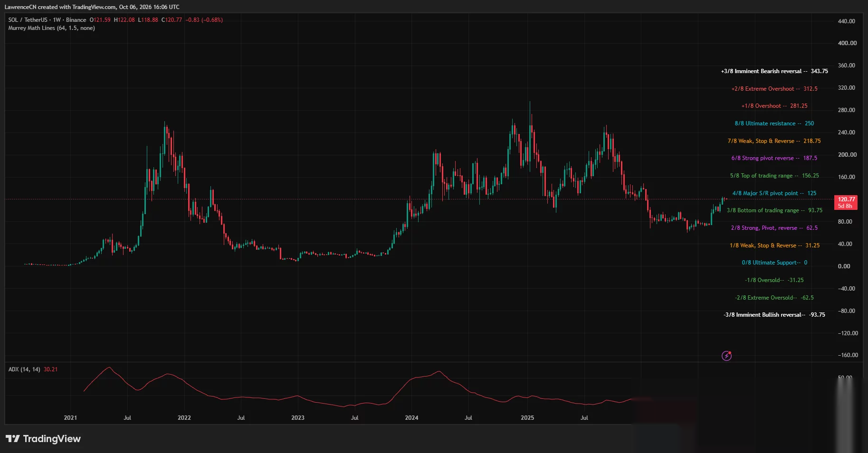Image resolution: width=868 pixels, height=453 pixels.
Task: Click the 2022 label on time axis
Action: click(x=184, y=418)
